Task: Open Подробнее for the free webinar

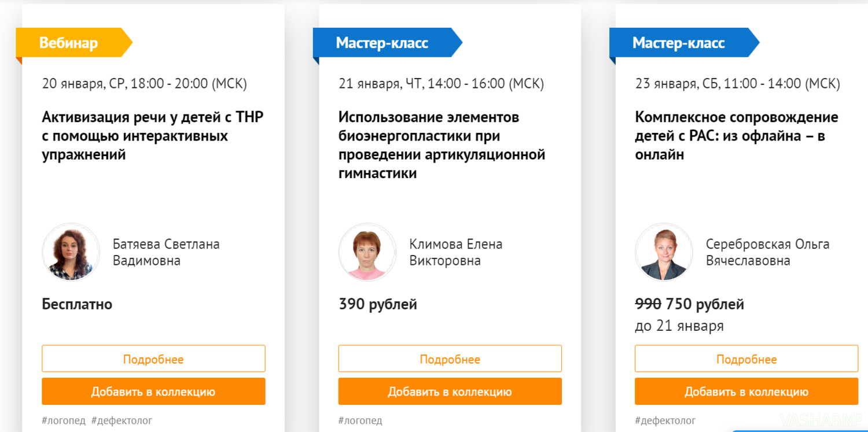Action: tap(153, 359)
